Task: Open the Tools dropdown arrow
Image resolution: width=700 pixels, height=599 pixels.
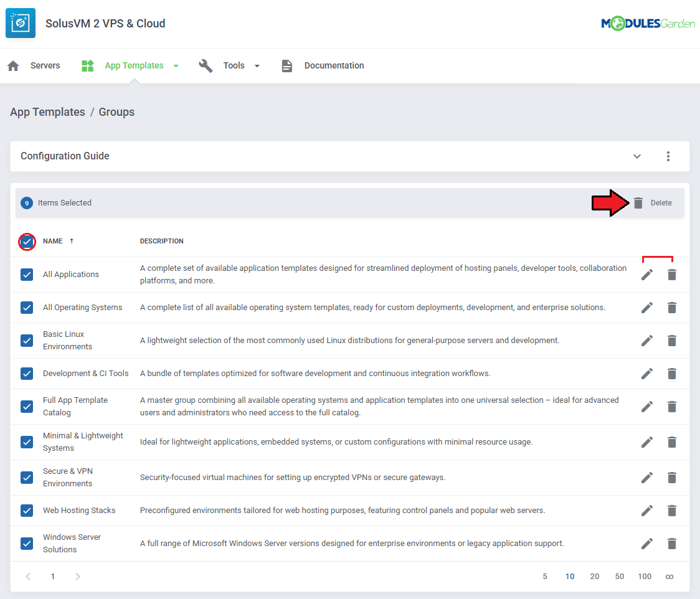Action: [257, 66]
